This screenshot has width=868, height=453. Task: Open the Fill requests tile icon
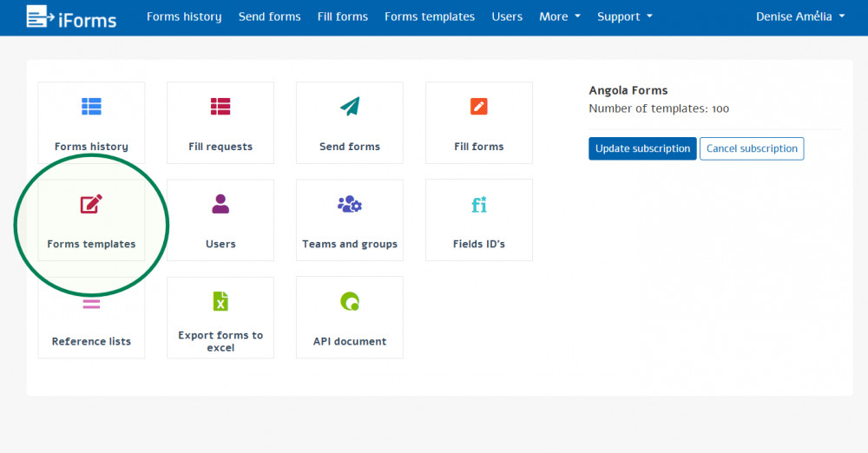(x=220, y=107)
